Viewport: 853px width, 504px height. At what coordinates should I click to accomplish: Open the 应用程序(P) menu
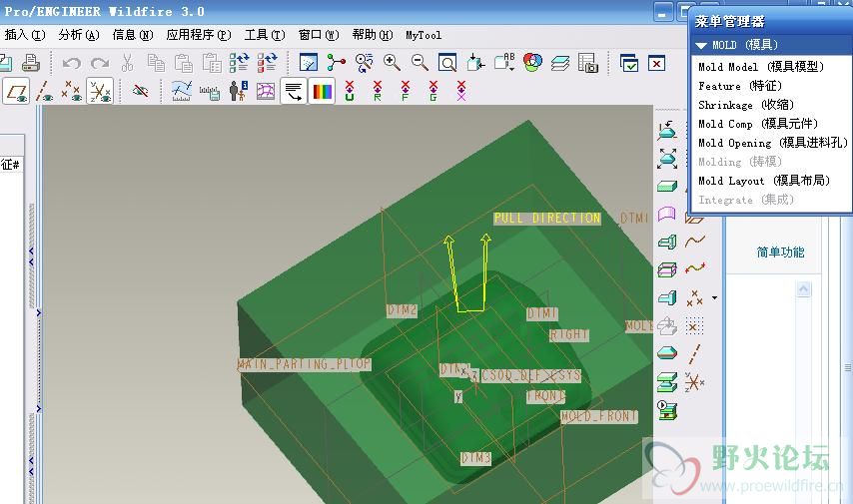pyautogui.click(x=199, y=35)
